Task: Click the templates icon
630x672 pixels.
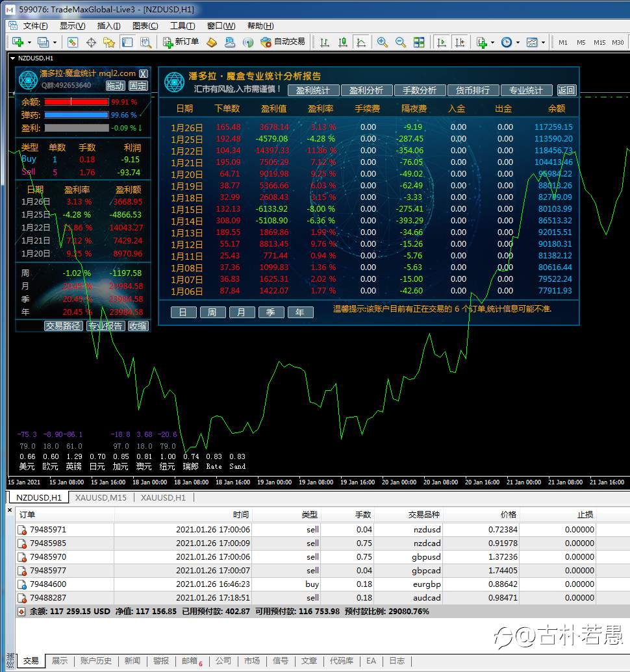Action: (x=532, y=42)
